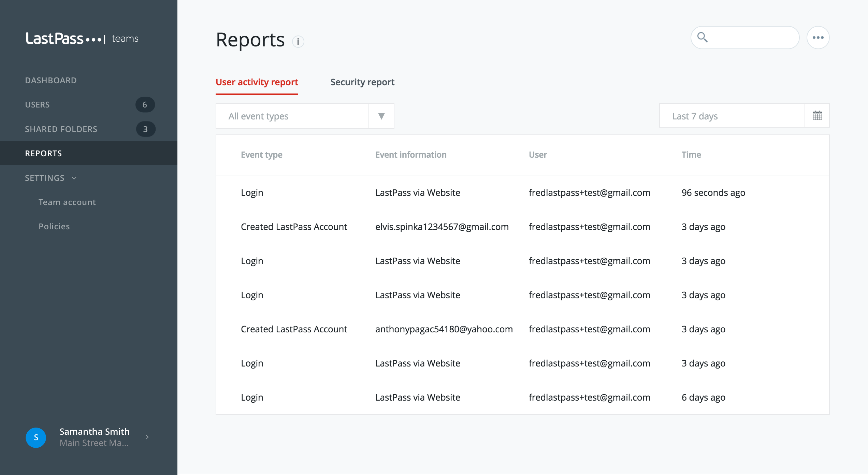Collapse the Settings menu chevron
Image resolution: width=868 pixels, height=475 pixels.
pyautogui.click(x=74, y=178)
